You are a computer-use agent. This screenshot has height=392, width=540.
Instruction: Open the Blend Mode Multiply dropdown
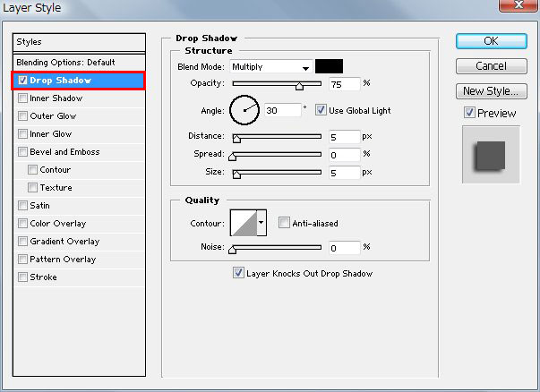[x=271, y=67]
